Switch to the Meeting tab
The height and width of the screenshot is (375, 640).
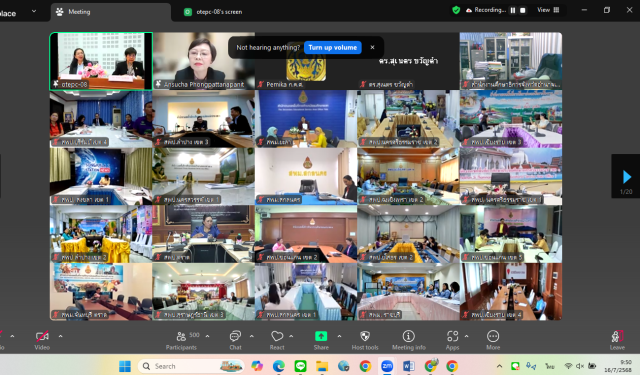coord(111,12)
